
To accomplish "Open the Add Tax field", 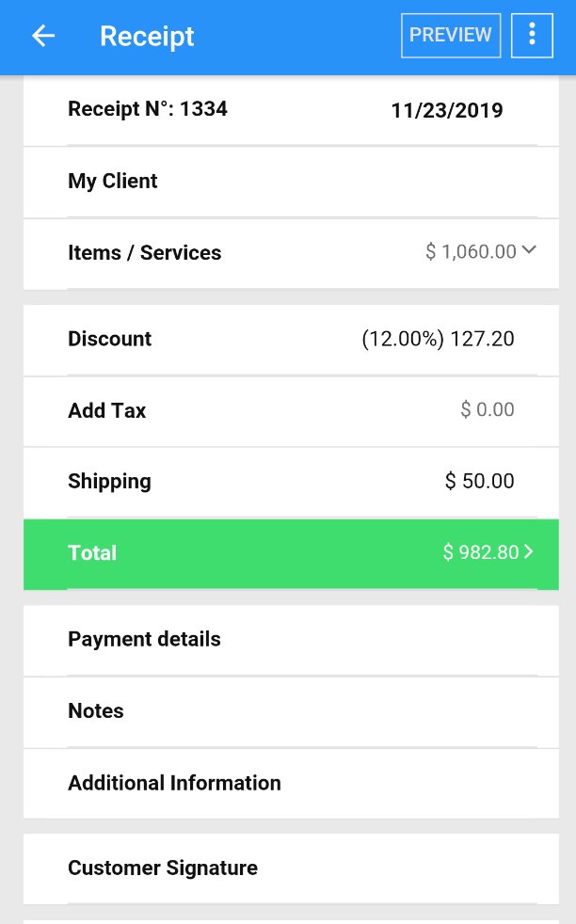I will coord(282,411).
